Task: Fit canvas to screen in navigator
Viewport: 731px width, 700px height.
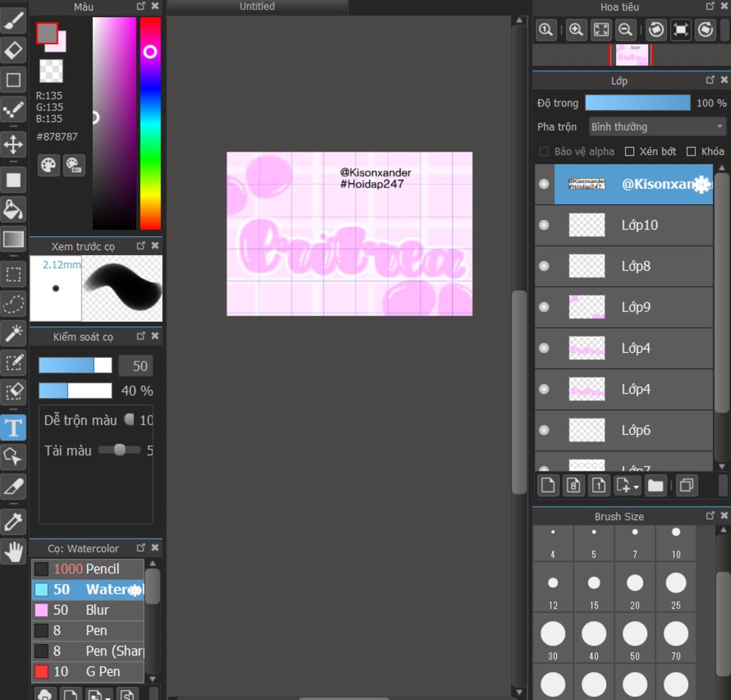Action: [601, 30]
